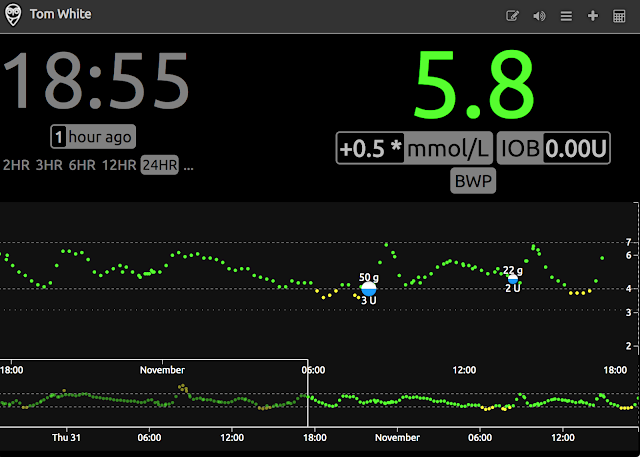The image size is (640, 457).
Task: Toggle the alarm speaker sound icon
Action: [539, 16]
